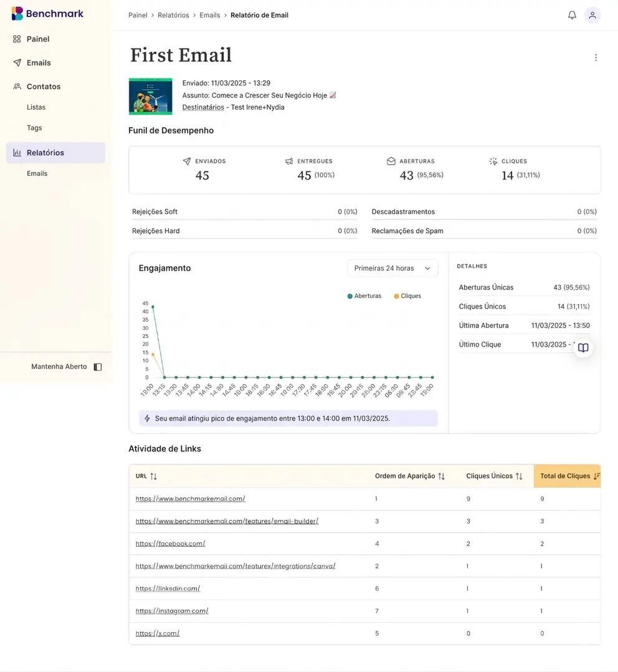Screen dimensions: 618x672
Task: Click the Destinatários link
Action: pos(203,107)
